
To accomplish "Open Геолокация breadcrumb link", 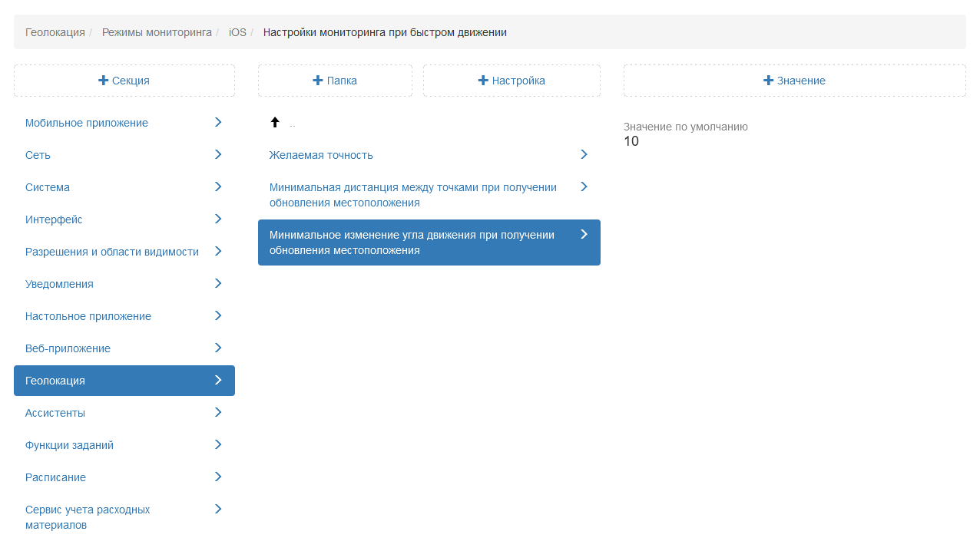I will click(x=55, y=32).
